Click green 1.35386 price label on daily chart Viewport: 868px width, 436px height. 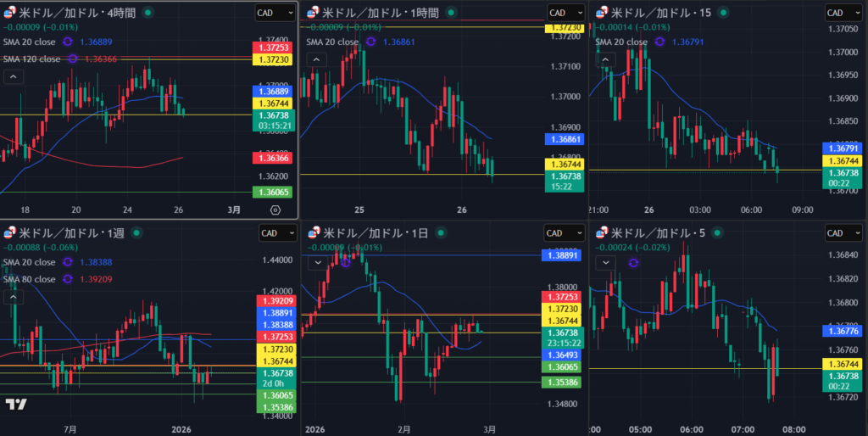coord(560,383)
